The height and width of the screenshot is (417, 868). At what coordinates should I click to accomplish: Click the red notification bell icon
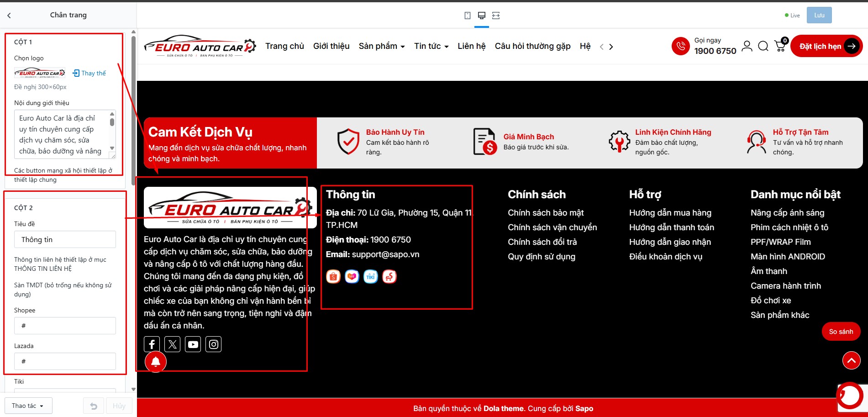coord(156,362)
